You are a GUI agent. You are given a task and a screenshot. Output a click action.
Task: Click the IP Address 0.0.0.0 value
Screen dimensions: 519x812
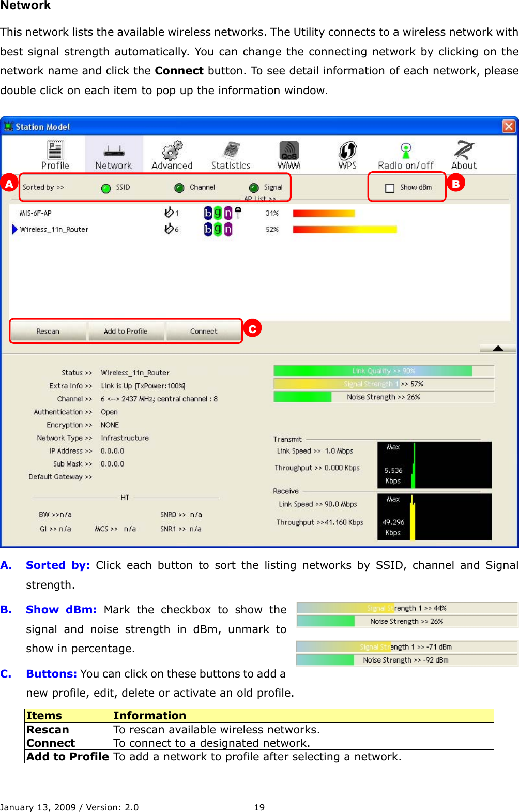112,450
